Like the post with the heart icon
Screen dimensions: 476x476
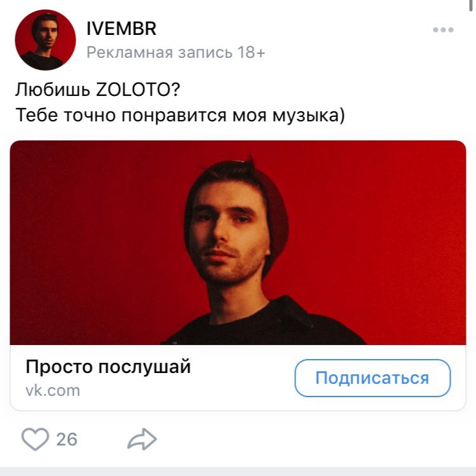(x=35, y=439)
